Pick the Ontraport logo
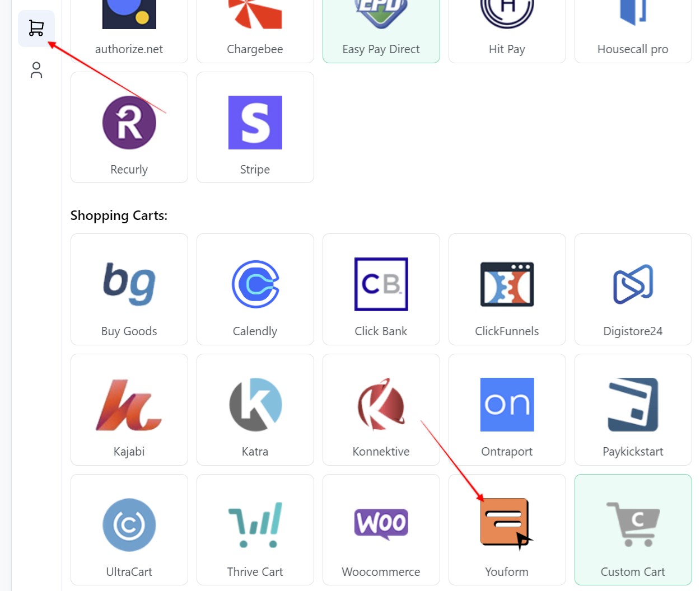Image resolution: width=700 pixels, height=591 pixels. click(507, 405)
